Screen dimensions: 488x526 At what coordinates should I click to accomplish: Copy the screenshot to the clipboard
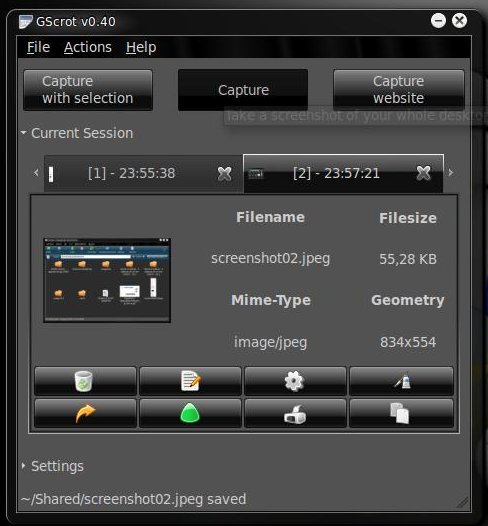pyautogui.click(x=401, y=413)
